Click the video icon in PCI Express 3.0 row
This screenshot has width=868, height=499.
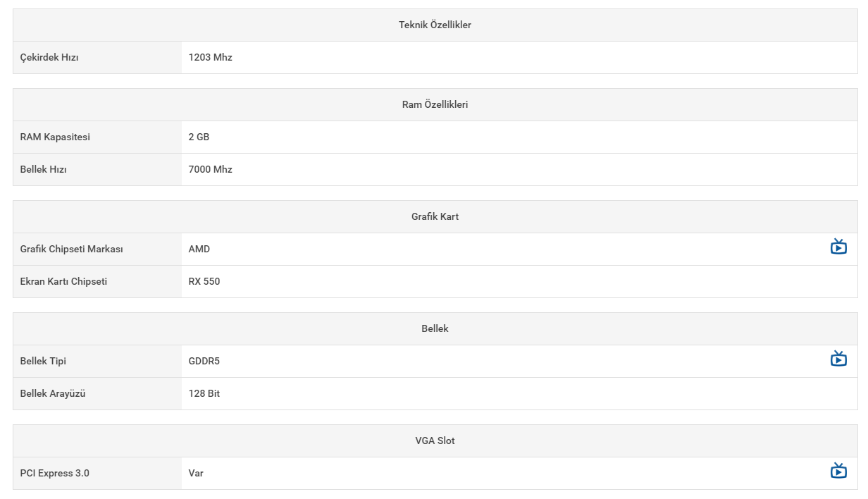click(x=838, y=471)
